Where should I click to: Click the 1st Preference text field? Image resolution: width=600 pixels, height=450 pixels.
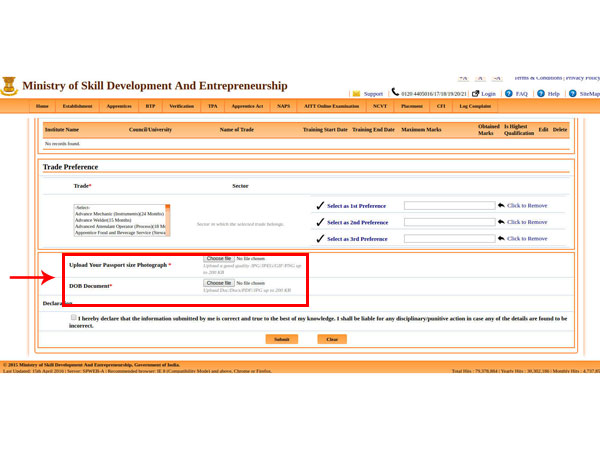[450, 205]
